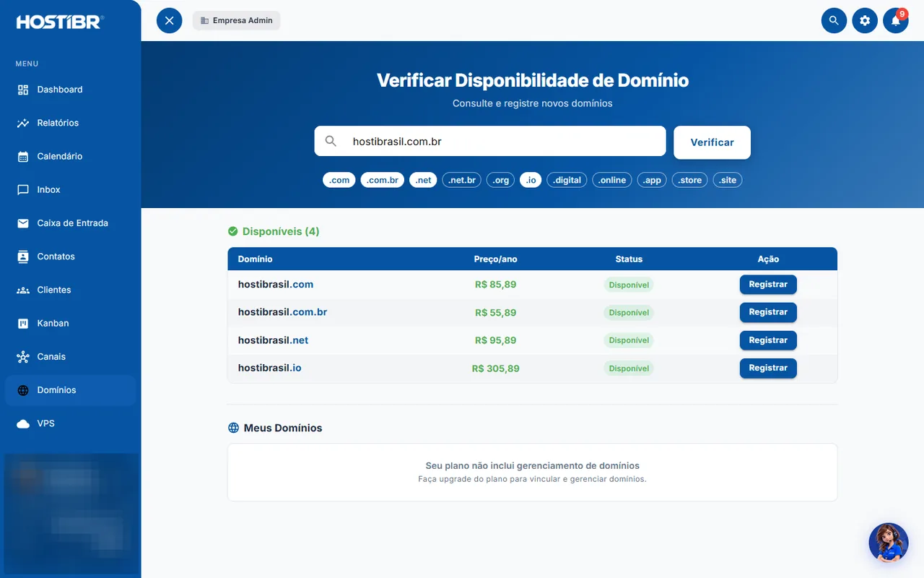Open notifications bell with 9 badge
This screenshot has height=578, width=924.
point(896,20)
